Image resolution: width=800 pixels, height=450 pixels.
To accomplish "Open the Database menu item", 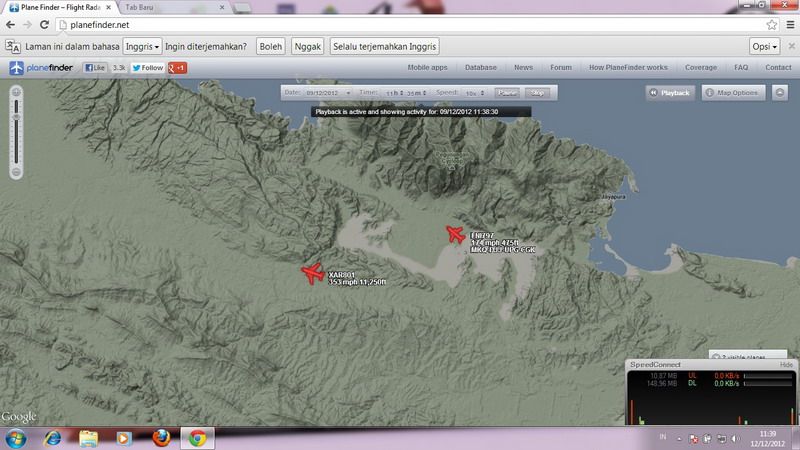I will tap(481, 68).
